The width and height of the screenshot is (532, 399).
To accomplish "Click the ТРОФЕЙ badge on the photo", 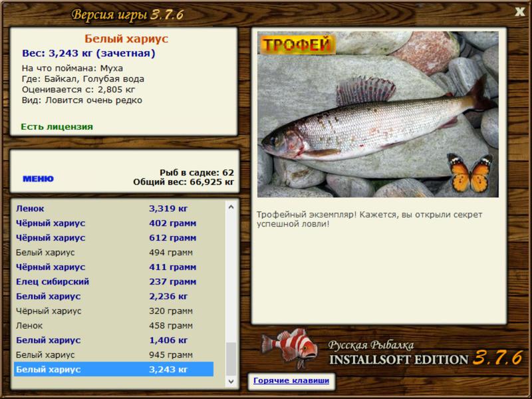I will [x=297, y=45].
